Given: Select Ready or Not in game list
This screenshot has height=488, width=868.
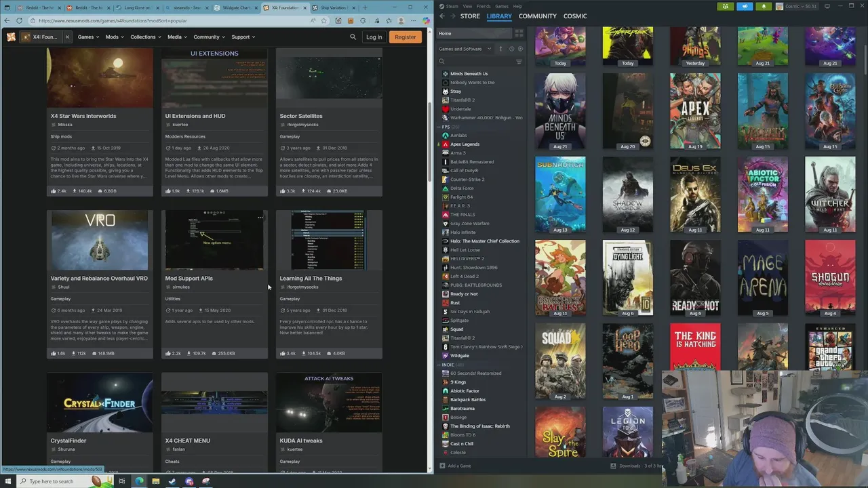Looking at the screenshot, I should (x=464, y=293).
